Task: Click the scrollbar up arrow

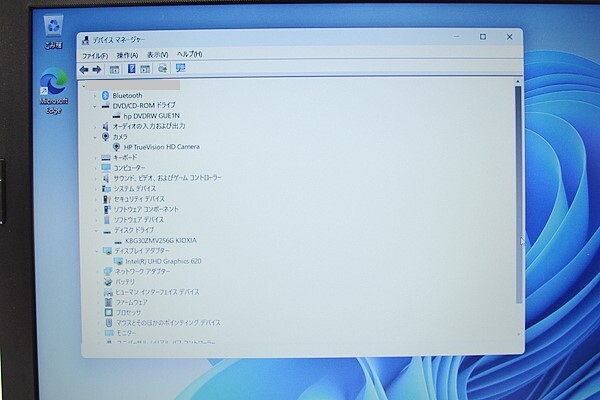Action: point(518,82)
